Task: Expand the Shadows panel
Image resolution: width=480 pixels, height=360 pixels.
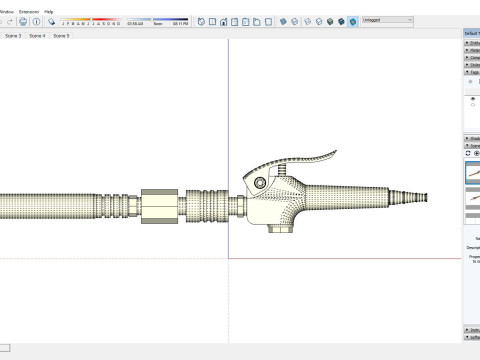Action: [472, 138]
